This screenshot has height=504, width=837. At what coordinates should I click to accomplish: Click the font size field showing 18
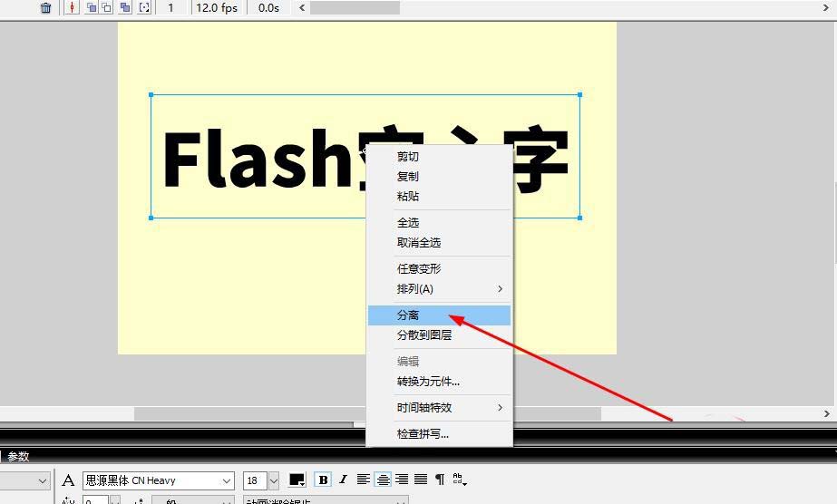[255, 480]
